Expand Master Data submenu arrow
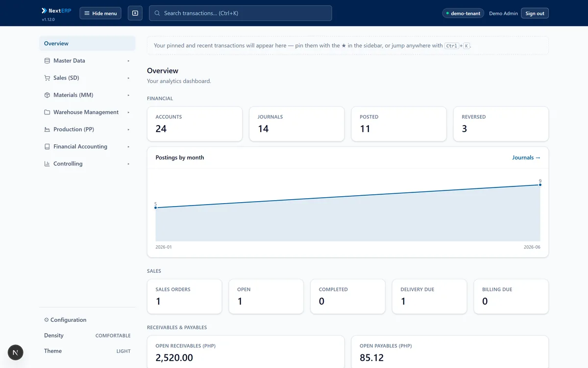 pyautogui.click(x=128, y=61)
